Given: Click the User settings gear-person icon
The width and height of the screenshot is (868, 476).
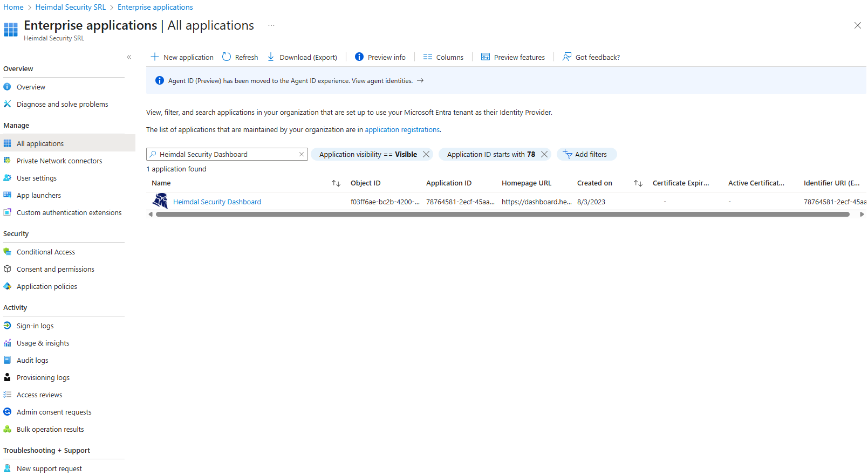Looking at the screenshot, I should (8, 178).
